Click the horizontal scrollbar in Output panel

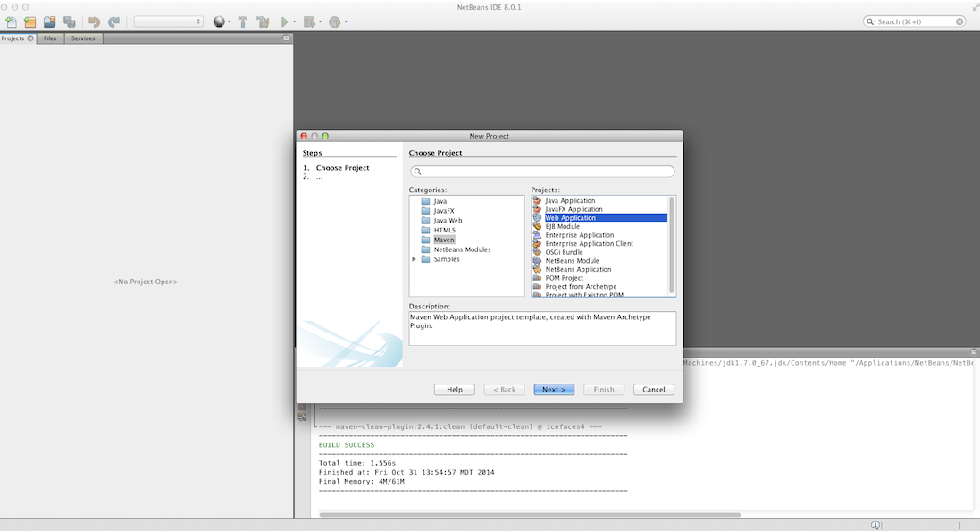point(529,515)
